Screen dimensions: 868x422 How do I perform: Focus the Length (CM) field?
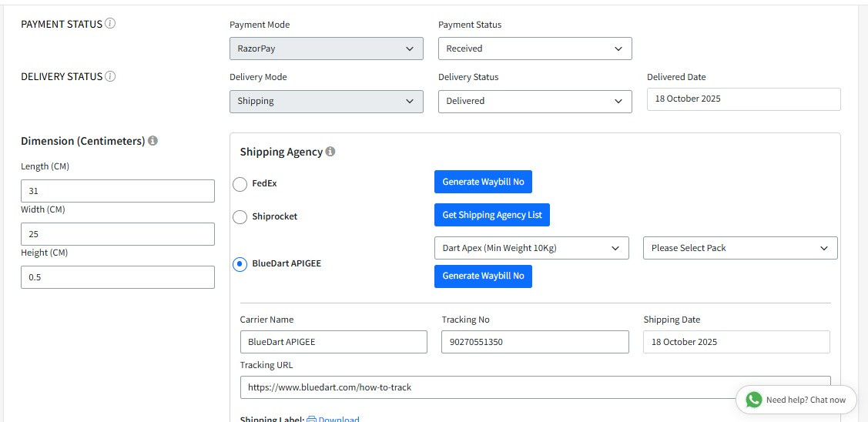[x=117, y=191]
